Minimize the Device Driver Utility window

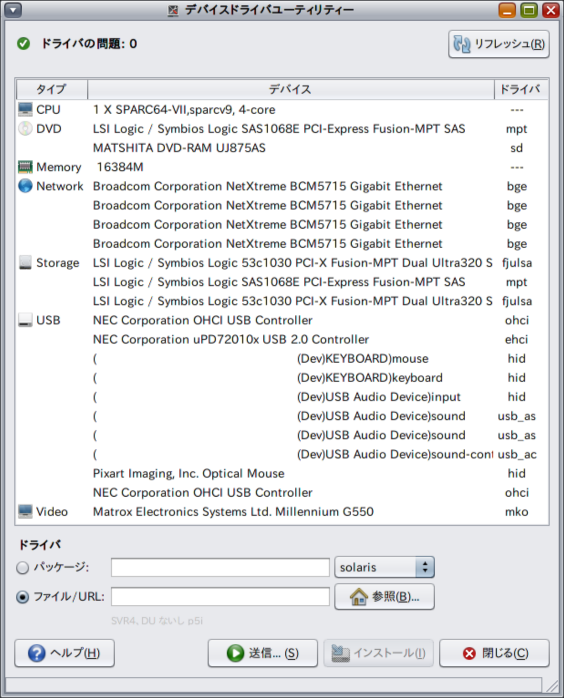pyautogui.click(x=507, y=10)
